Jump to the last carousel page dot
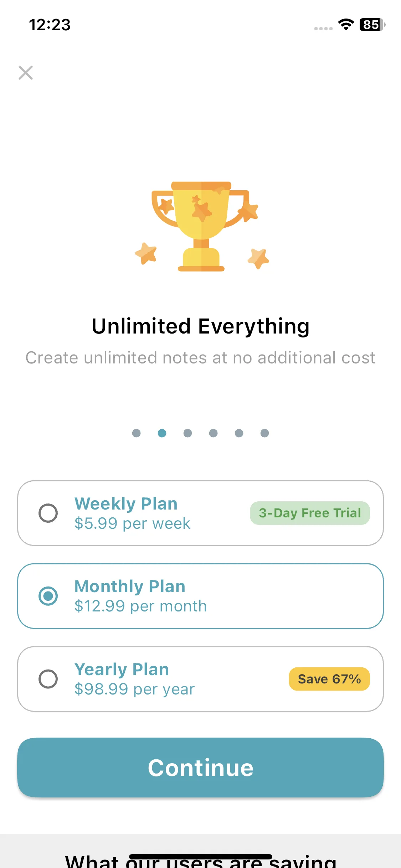401x868 pixels. point(264,433)
